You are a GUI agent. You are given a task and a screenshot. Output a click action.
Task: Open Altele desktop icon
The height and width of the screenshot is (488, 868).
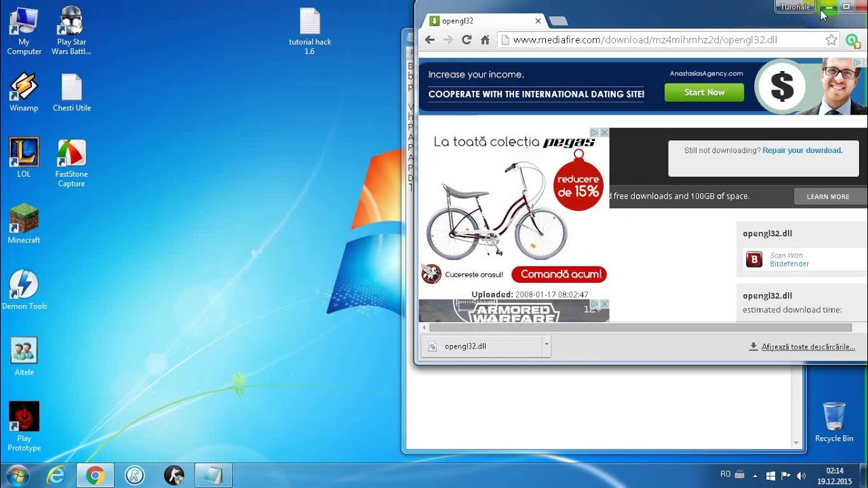pyautogui.click(x=24, y=357)
